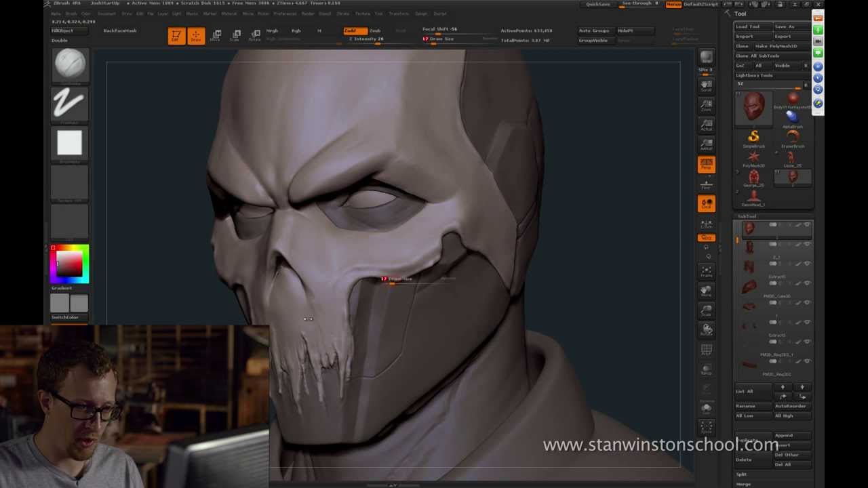Click Save As in Tool panel
This screenshot has height=488, width=868.
coord(791,26)
